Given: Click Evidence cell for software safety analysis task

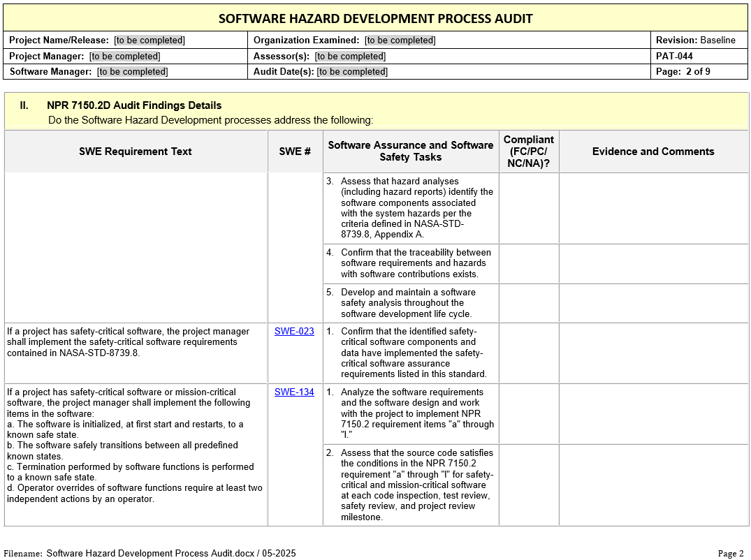Looking at the screenshot, I should tap(653, 303).
